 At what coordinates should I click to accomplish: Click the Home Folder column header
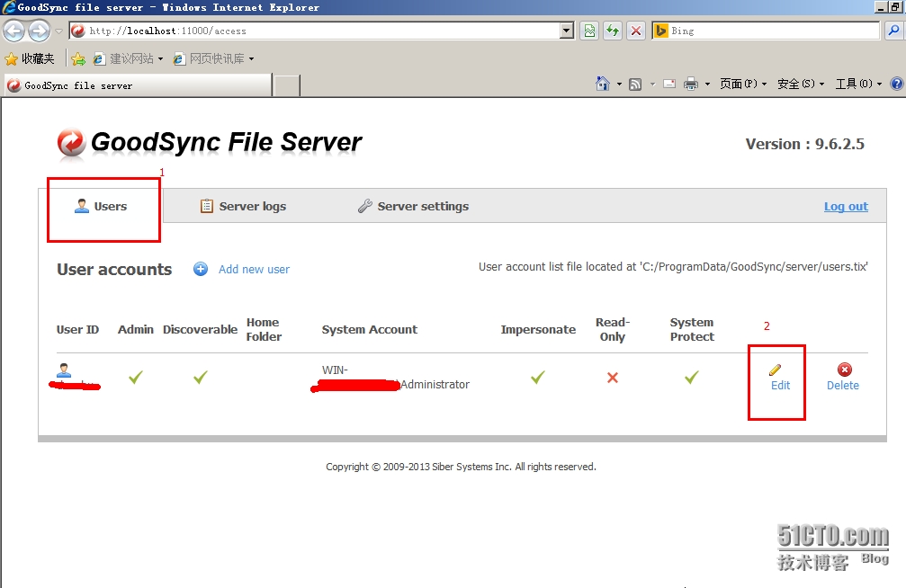point(264,329)
